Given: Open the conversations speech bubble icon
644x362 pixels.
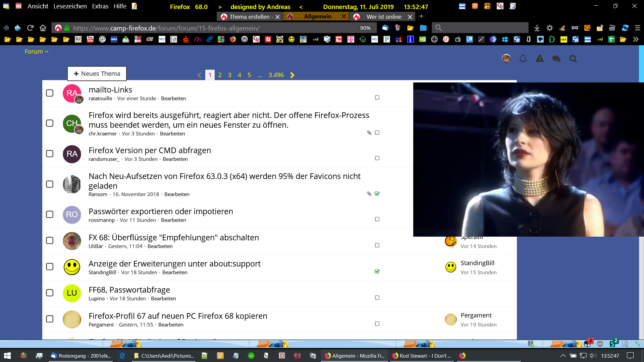Looking at the screenshot, I should (556, 59).
